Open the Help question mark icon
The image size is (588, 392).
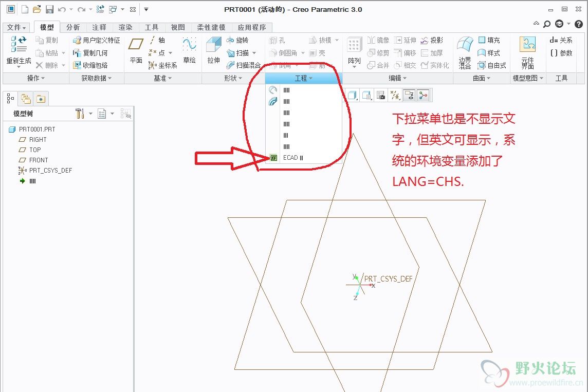tap(579, 24)
